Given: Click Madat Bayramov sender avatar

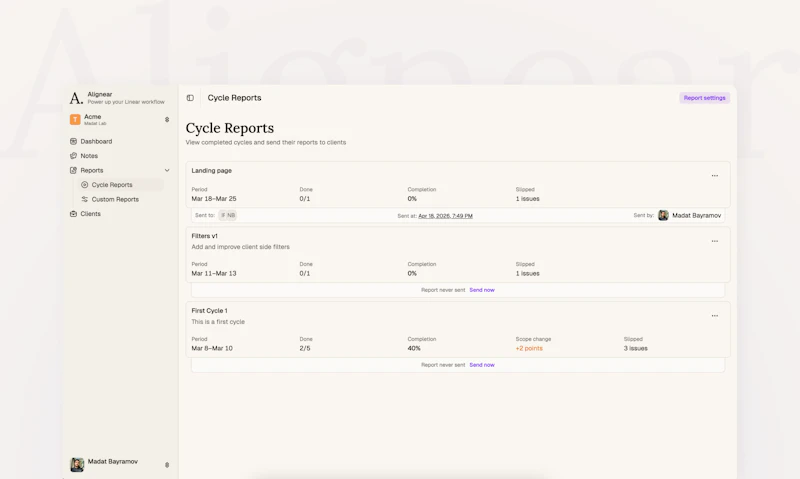Looking at the screenshot, I should 663,215.
